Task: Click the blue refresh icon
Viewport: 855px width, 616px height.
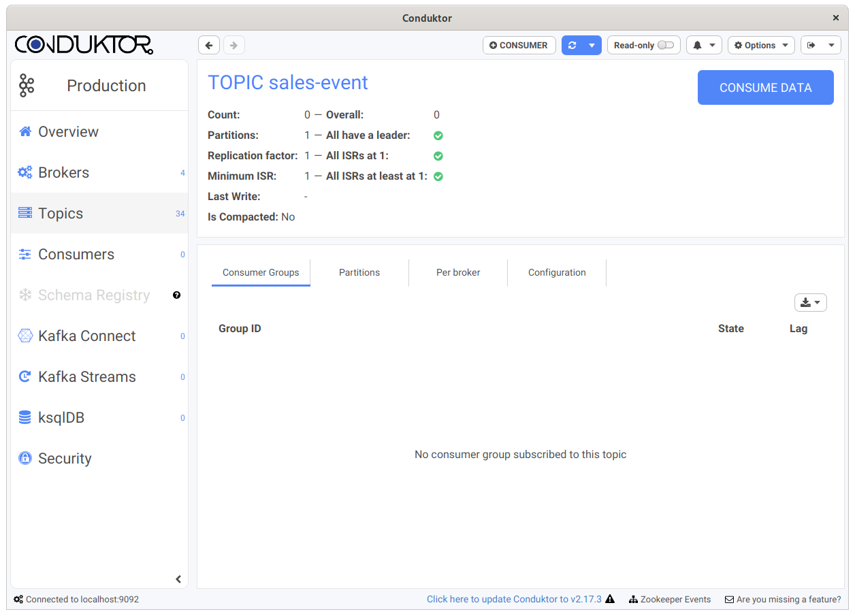Action: coord(572,46)
